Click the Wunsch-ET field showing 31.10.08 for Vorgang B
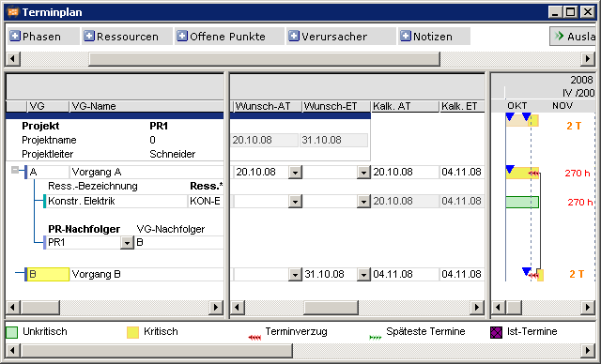The image size is (601, 364). [330, 275]
